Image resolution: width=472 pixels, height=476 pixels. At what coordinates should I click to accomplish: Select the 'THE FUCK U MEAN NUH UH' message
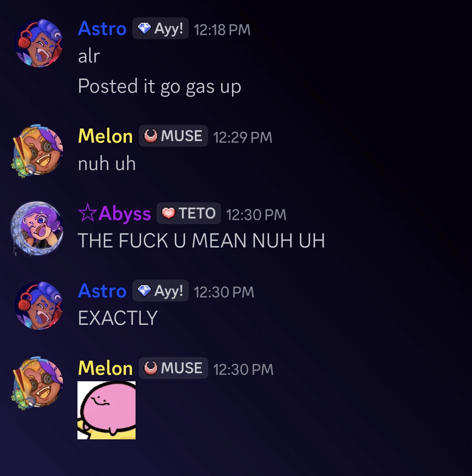pyautogui.click(x=201, y=241)
